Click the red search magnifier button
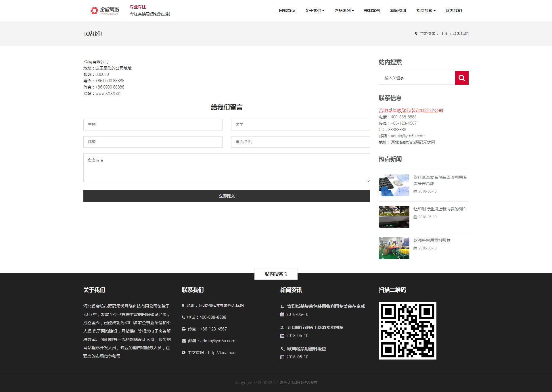Image resolution: width=552 pixels, height=392 pixels. [x=461, y=78]
